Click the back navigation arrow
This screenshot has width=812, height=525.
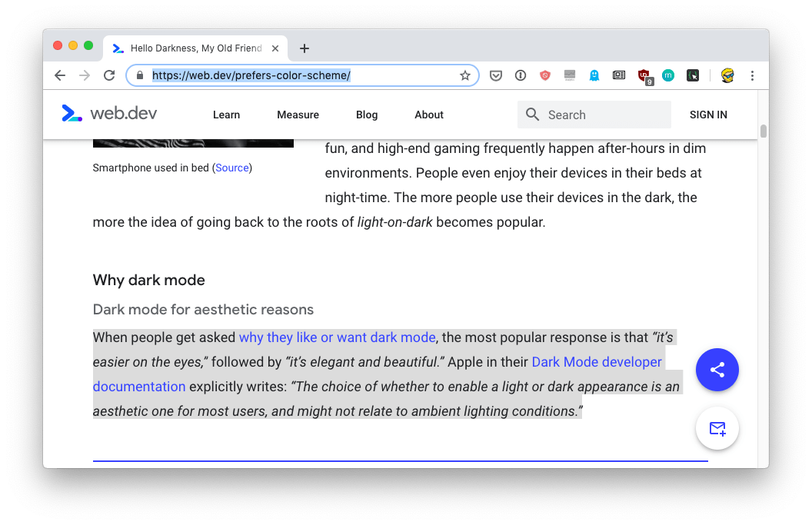tap(59, 75)
